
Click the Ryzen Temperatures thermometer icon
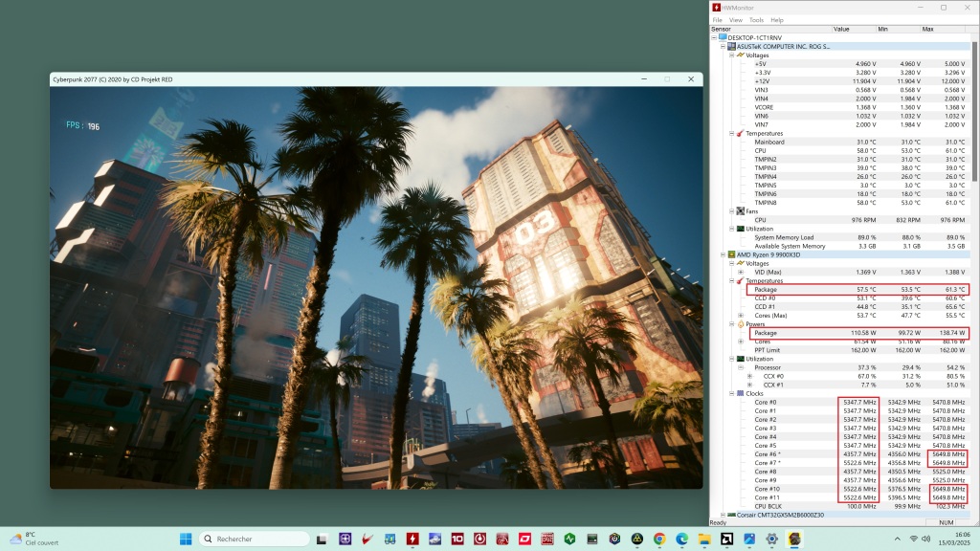pos(740,280)
